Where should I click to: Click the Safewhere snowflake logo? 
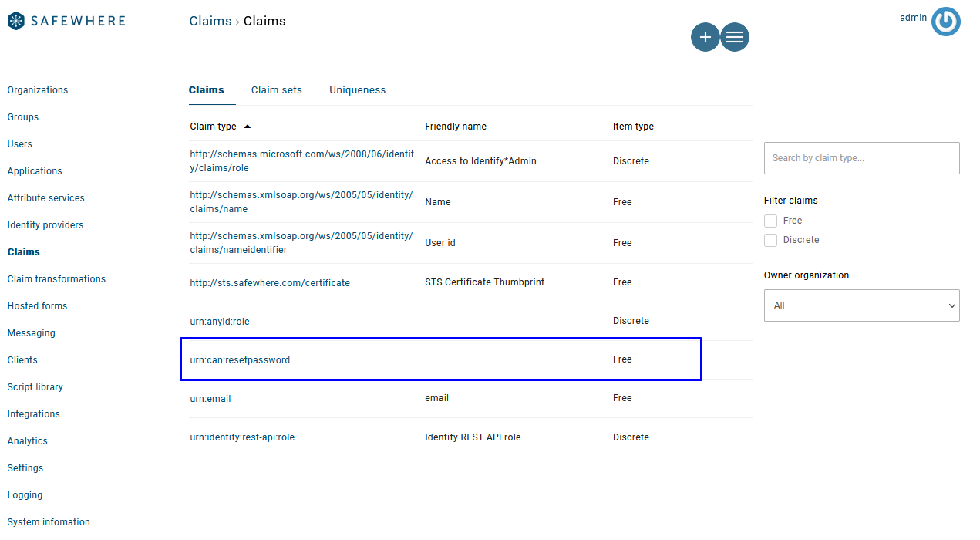point(16,21)
